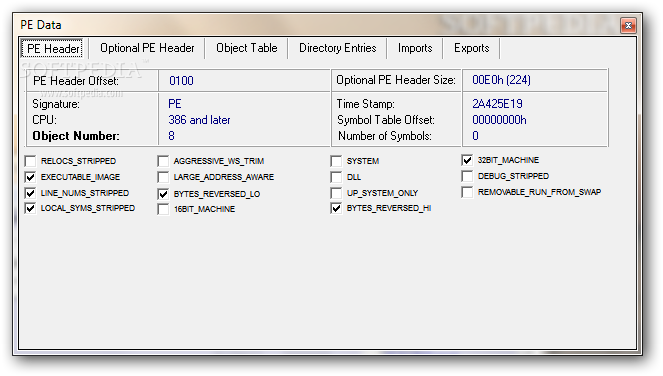The width and height of the screenshot is (663, 376).
Task: Click the Optional PE Header Size label
Action: 396,80
